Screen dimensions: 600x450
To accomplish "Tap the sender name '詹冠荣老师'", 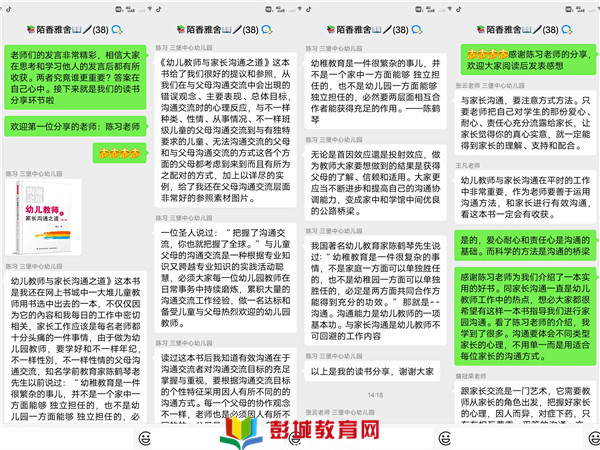I will click(x=471, y=376).
